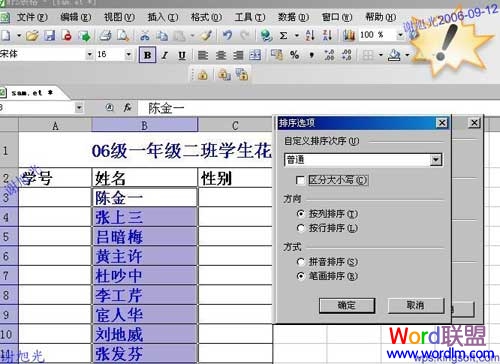
Task: Center align text
Action: point(221,55)
